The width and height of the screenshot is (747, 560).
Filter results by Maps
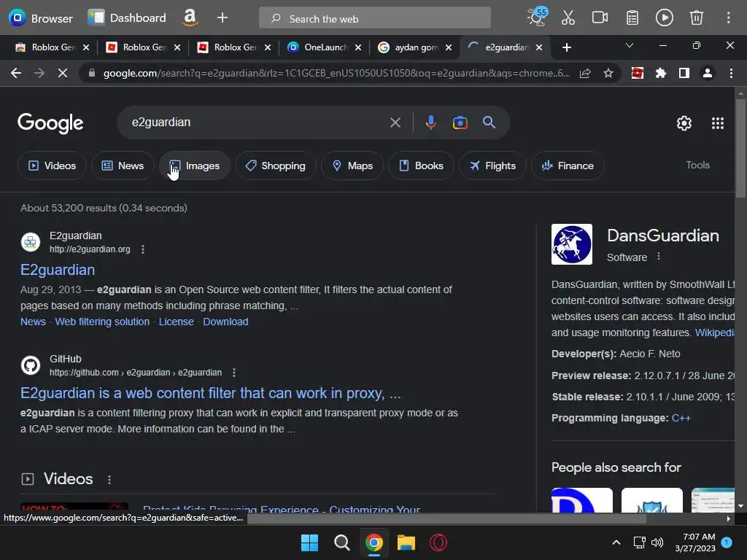tap(352, 166)
